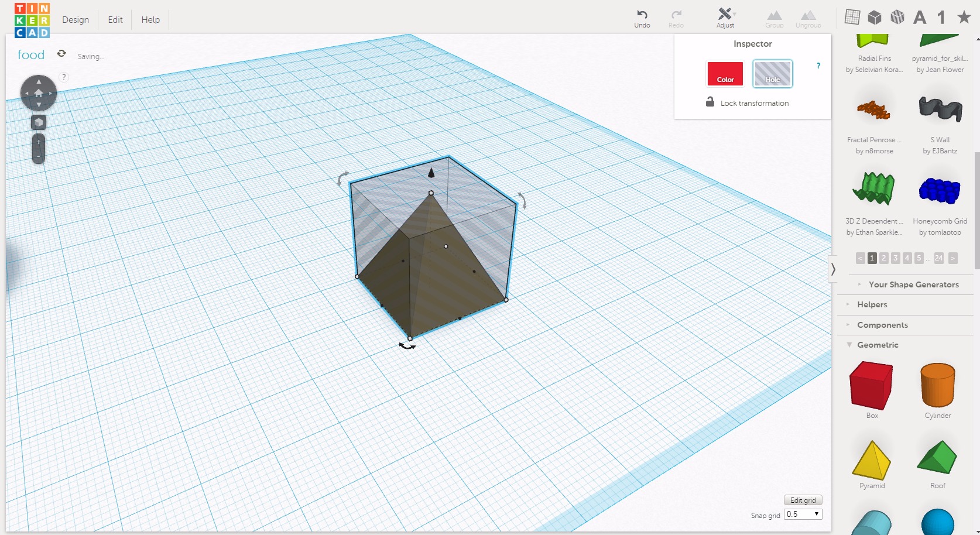The image size is (980, 535).
Task: Open the Adjust tools menu
Action: point(725,18)
